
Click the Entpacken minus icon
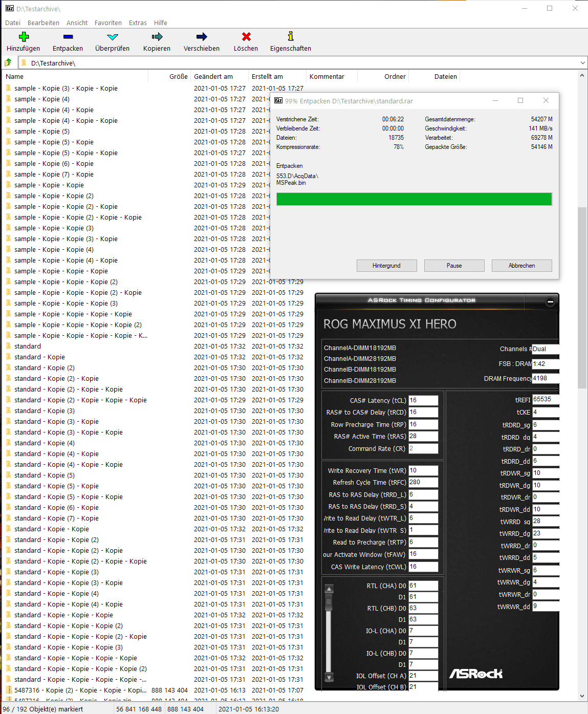68,36
